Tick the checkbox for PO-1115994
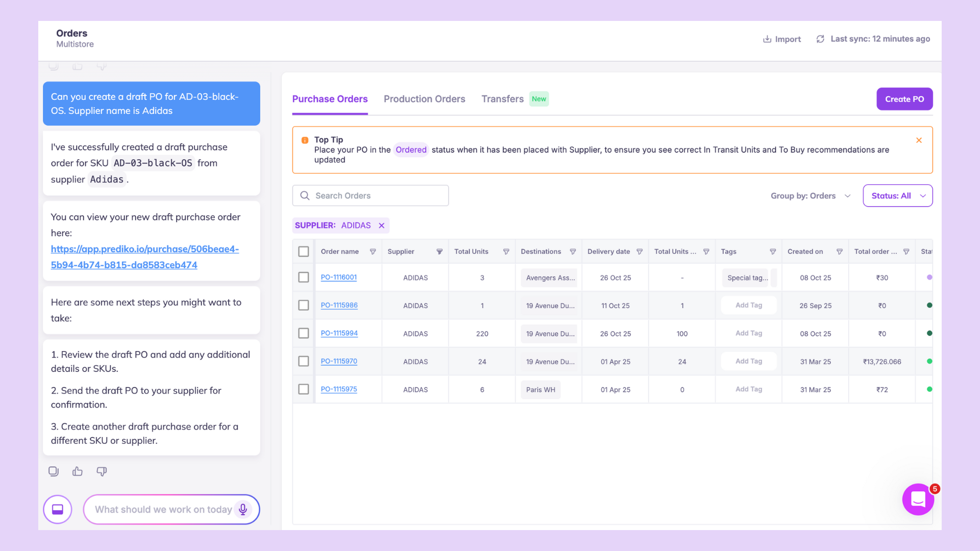The height and width of the screenshot is (551, 980). (304, 333)
